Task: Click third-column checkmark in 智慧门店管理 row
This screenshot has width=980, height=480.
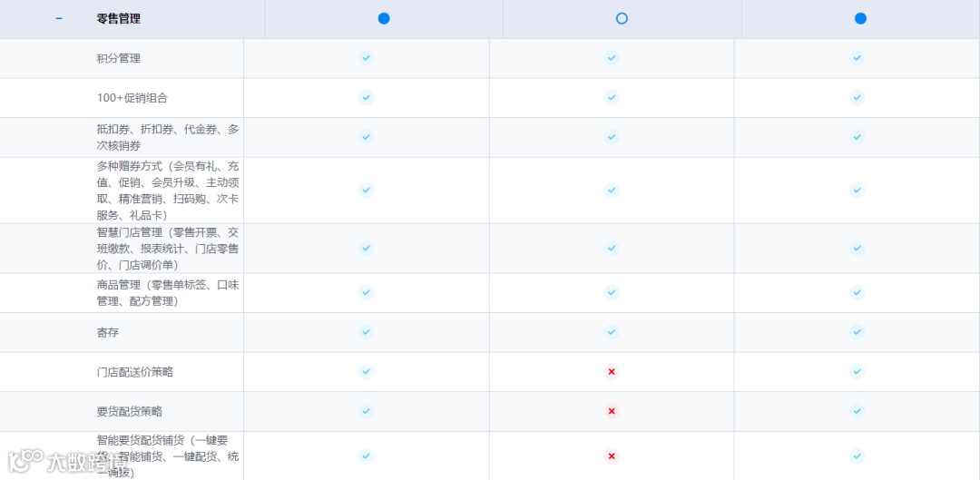Action: [857, 248]
